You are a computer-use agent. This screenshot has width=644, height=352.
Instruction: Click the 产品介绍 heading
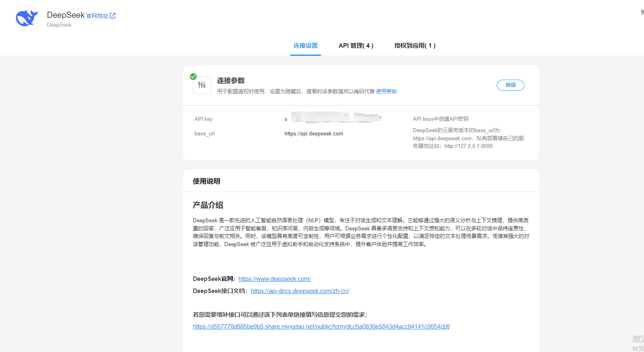[208, 205]
